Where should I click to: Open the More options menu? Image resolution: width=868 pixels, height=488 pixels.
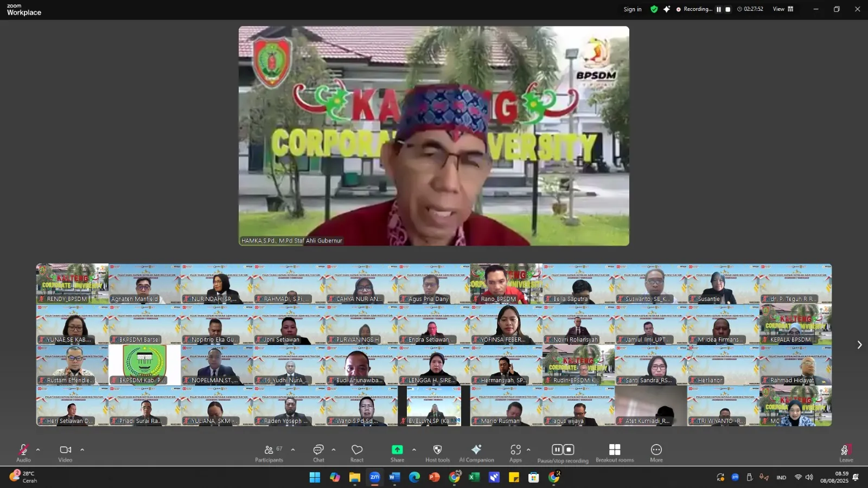point(656,453)
